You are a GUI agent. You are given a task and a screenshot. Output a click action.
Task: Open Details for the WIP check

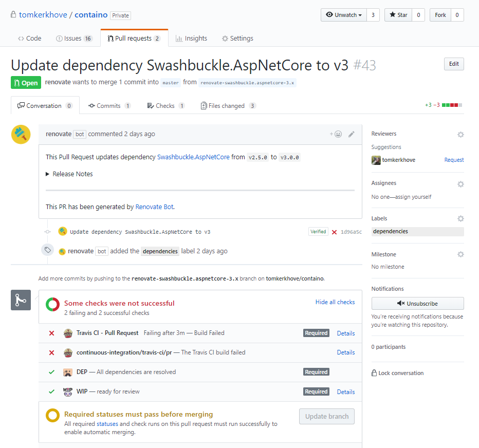pyautogui.click(x=346, y=392)
